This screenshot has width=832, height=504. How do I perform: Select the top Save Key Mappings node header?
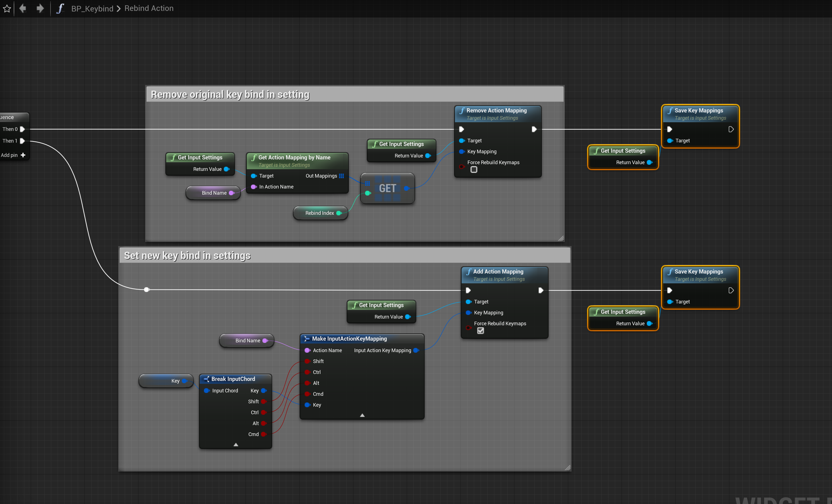coord(699,111)
